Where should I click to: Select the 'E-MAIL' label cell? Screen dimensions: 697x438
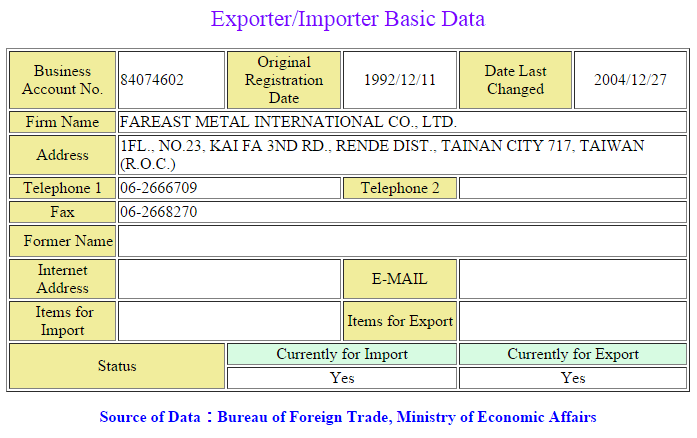point(400,279)
